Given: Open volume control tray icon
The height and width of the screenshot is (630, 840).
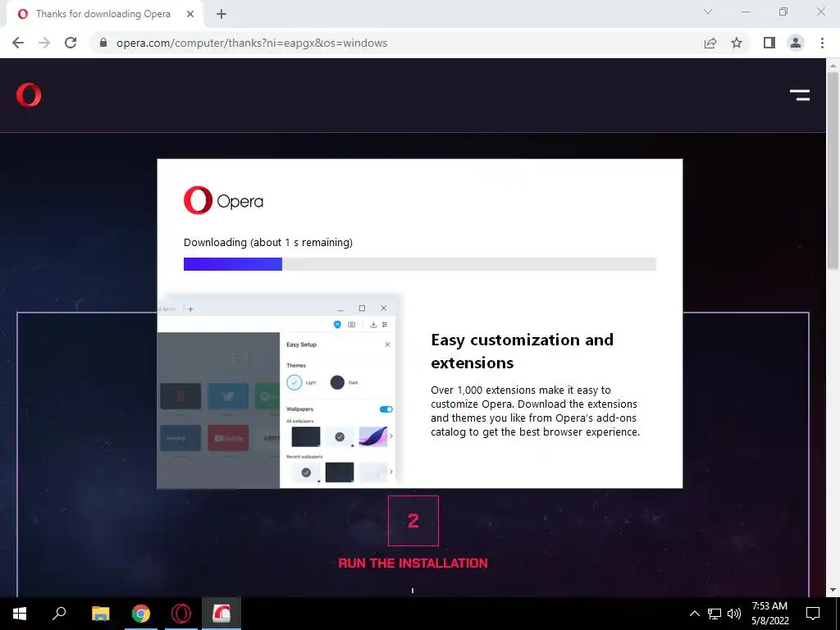Looking at the screenshot, I should [734, 614].
